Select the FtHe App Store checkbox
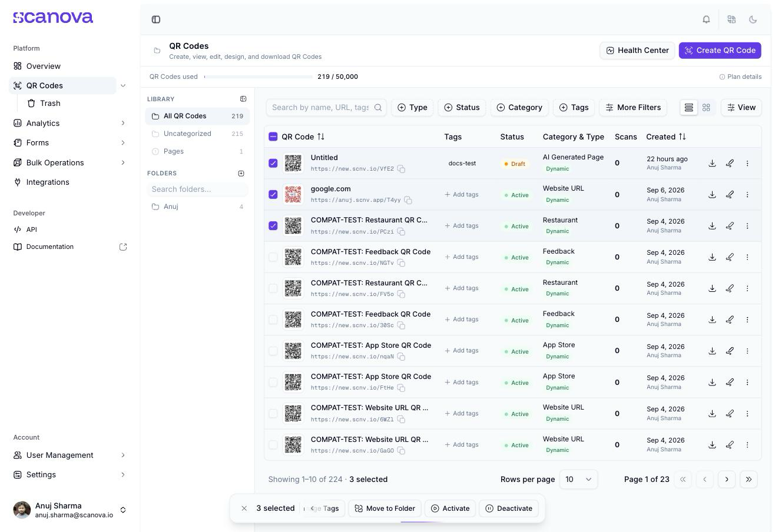The image size is (775, 532). 273,382
